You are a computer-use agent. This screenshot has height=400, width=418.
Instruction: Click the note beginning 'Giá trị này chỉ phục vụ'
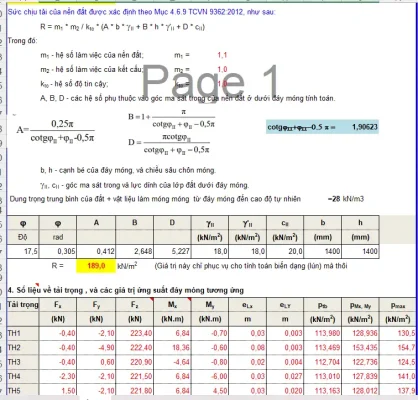point(251,266)
